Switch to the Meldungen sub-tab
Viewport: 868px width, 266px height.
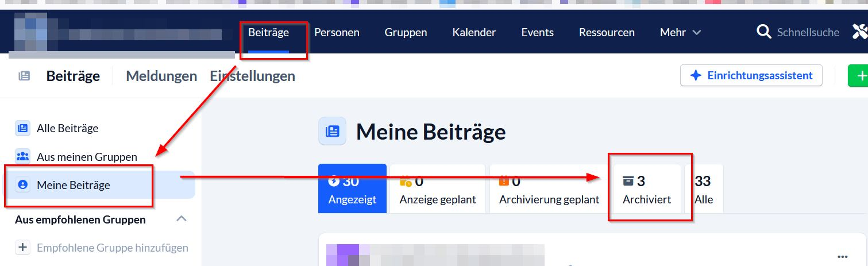[161, 76]
